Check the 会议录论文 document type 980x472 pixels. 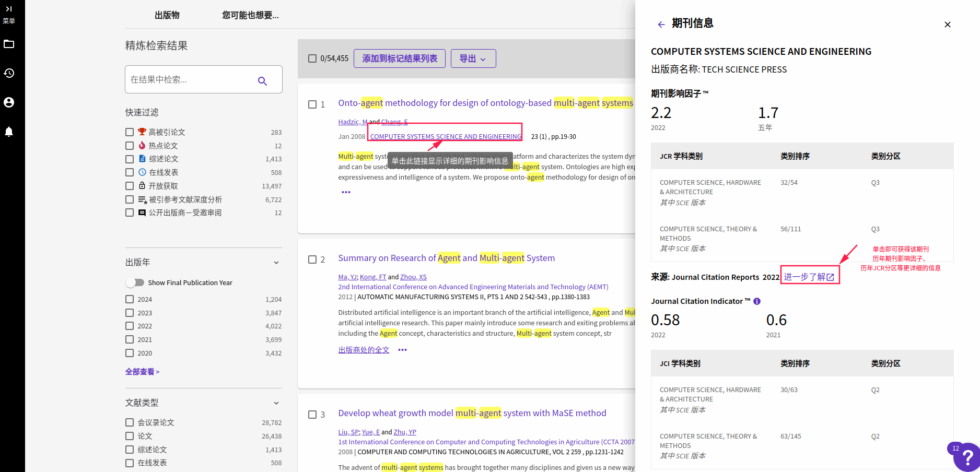(x=130, y=422)
